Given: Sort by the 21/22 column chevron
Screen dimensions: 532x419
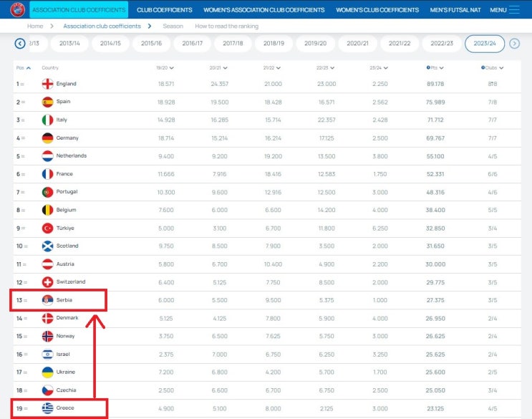Looking at the screenshot, I should click(x=279, y=68).
